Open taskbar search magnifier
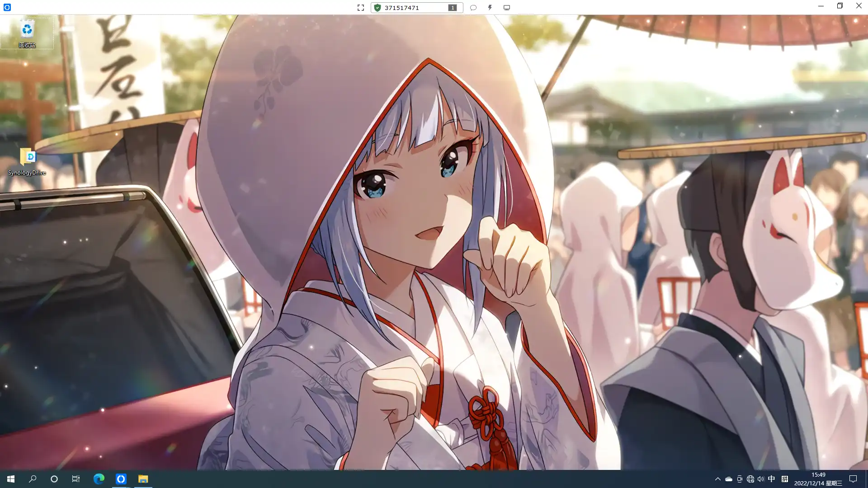 (x=33, y=479)
